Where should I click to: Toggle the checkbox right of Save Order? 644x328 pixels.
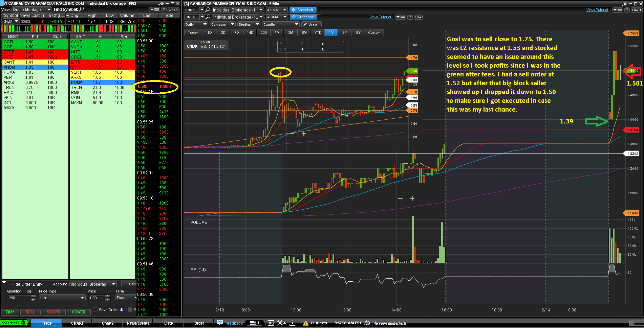click(x=130, y=309)
